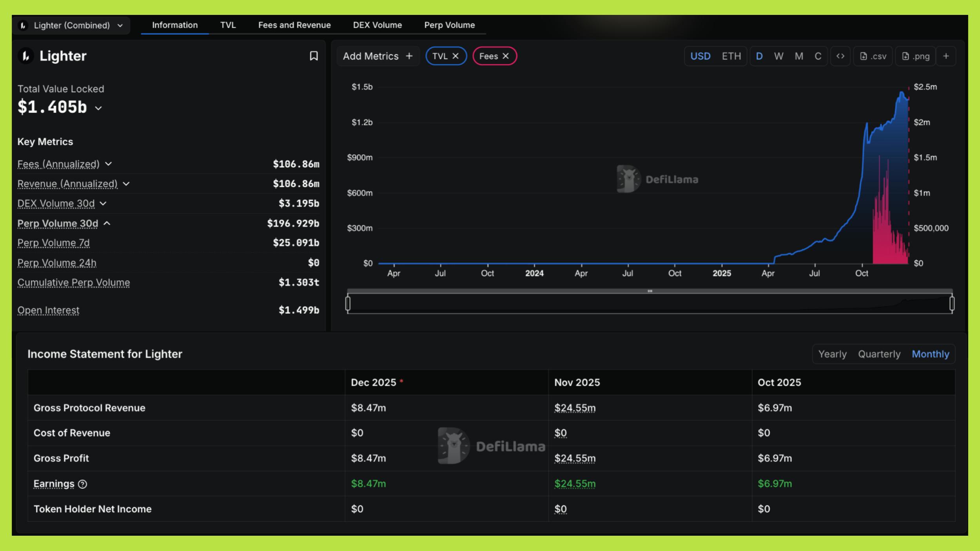
Task: Click the plus icon beside .png
Action: [946, 56]
